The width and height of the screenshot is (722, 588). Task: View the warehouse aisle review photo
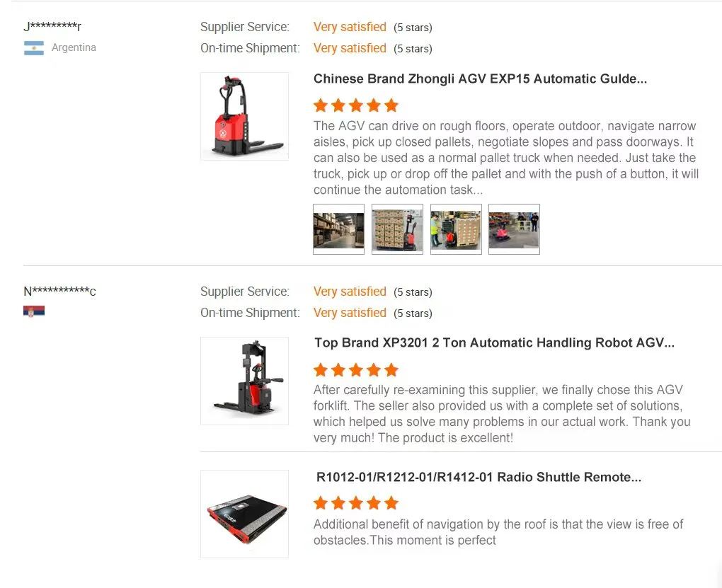338,229
